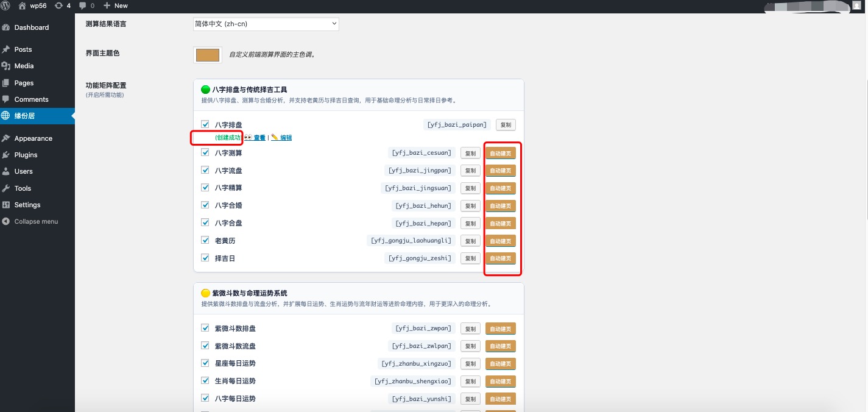The image size is (868, 412).
Task: Copy the yfj_bazi_cesuan shortcode
Action: click(x=470, y=154)
